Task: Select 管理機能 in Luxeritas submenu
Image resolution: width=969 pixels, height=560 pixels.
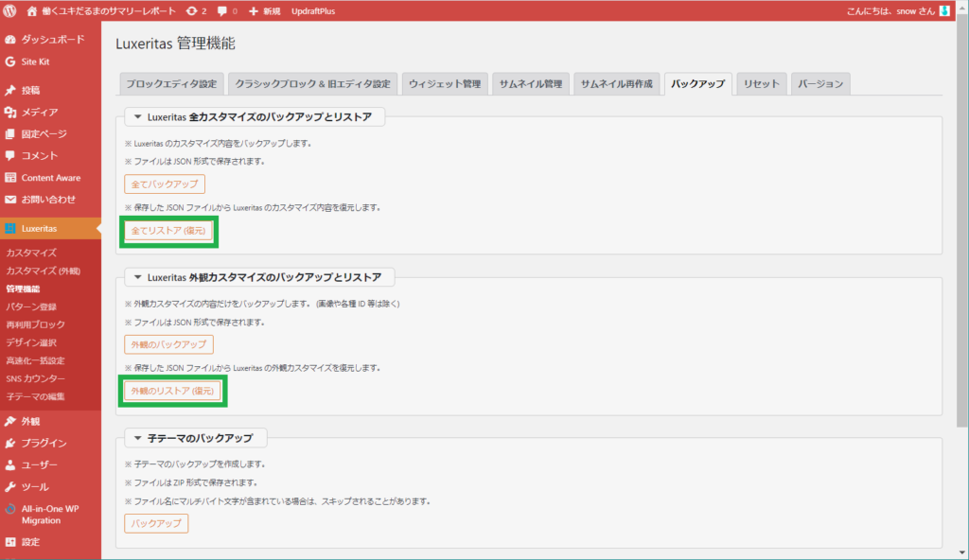Action: (x=23, y=289)
